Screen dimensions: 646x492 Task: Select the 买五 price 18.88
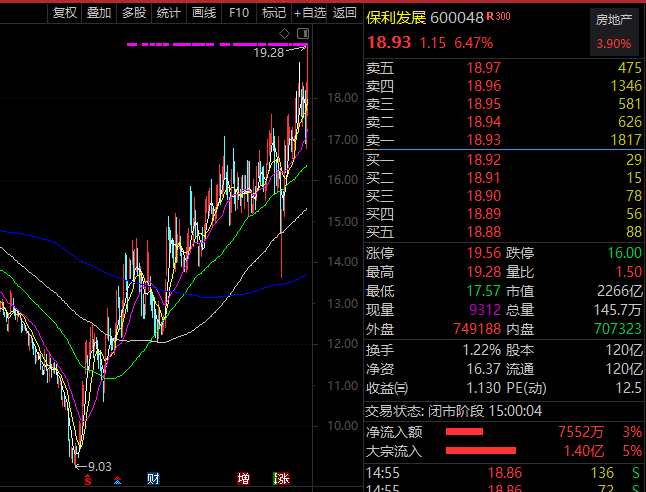point(484,232)
